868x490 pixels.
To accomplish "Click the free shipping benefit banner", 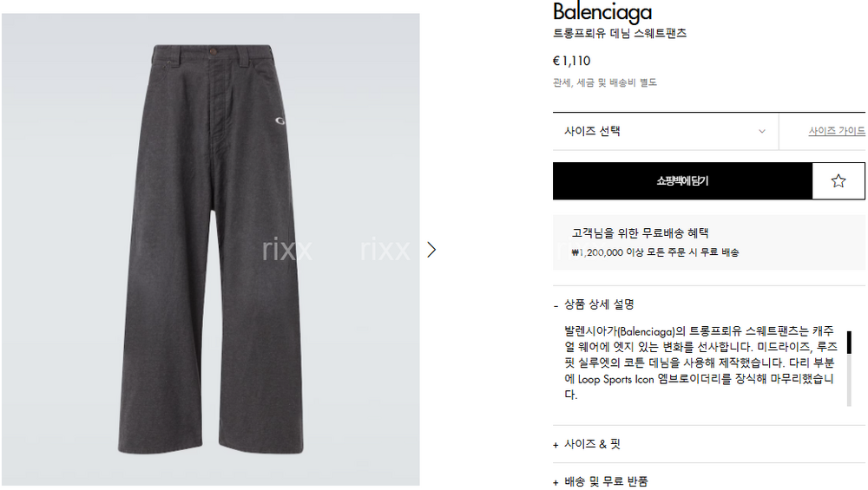I will click(708, 242).
